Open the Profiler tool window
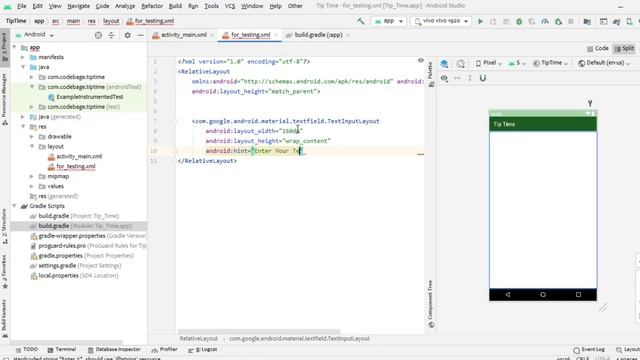Viewport: 640px width, 360px height. point(164,350)
